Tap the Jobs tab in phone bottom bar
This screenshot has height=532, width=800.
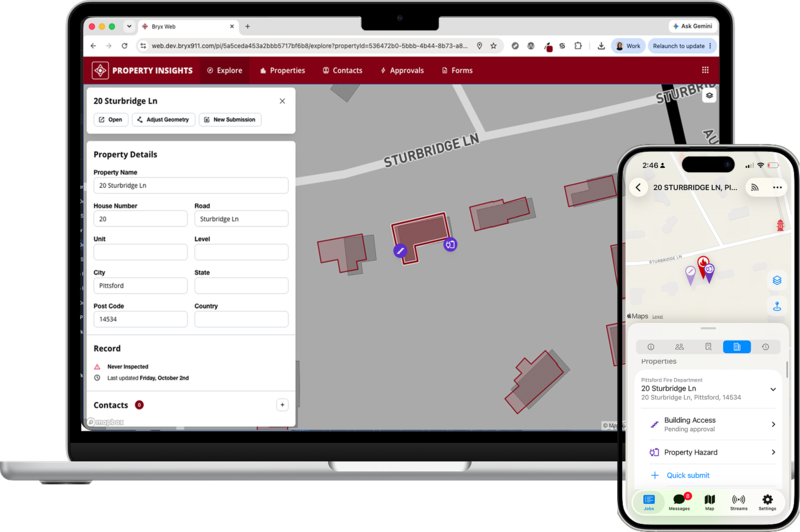(648, 502)
